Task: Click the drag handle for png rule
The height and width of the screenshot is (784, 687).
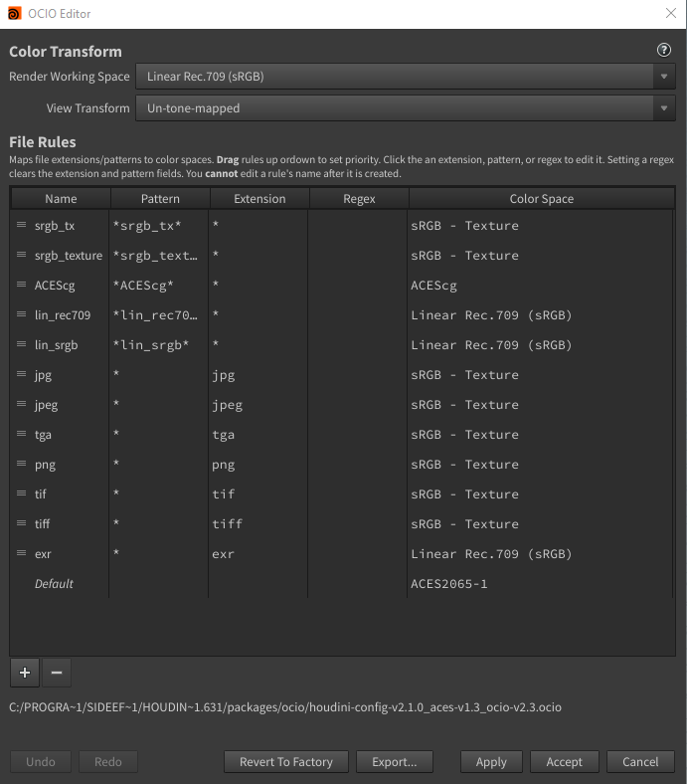Action: point(22,464)
